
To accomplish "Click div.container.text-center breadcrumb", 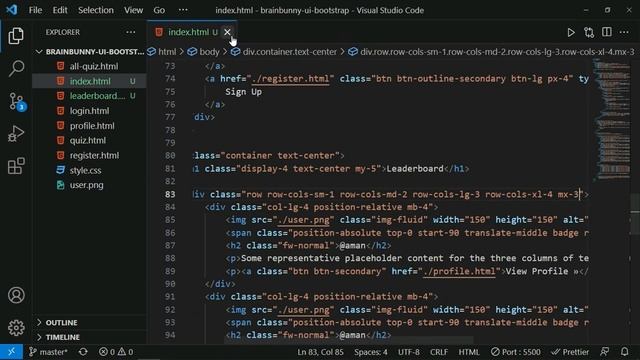I will point(284,52).
